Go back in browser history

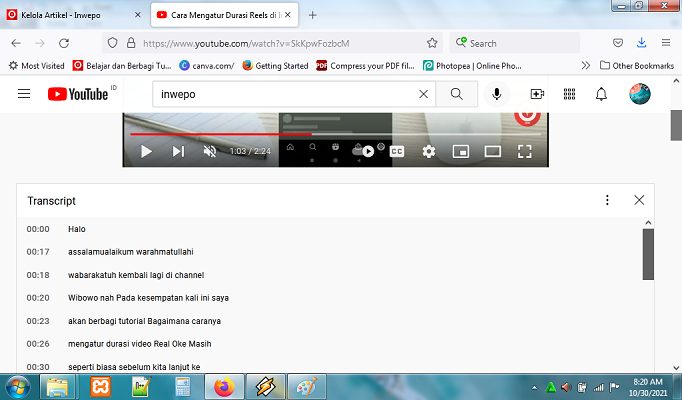point(16,43)
